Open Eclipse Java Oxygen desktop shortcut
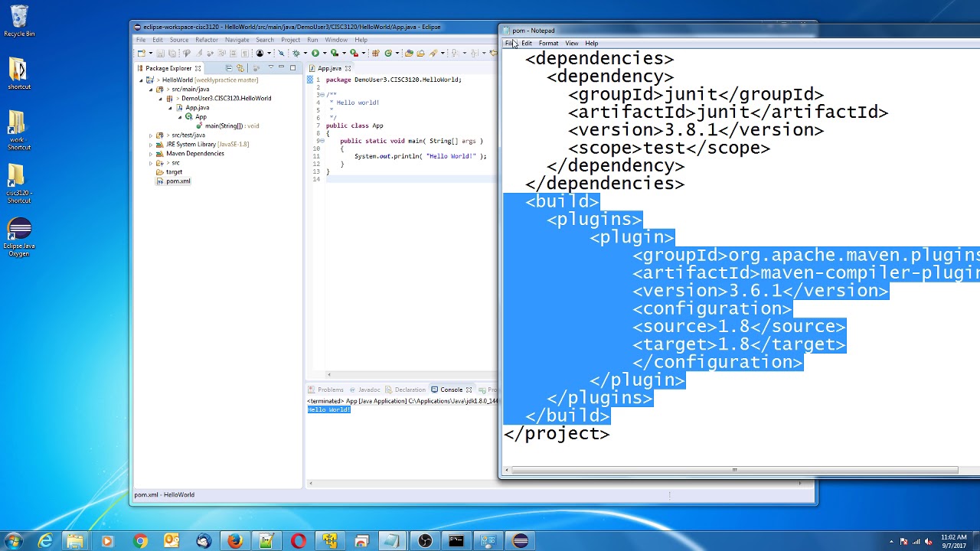This screenshot has height=551, width=980. coord(19,237)
